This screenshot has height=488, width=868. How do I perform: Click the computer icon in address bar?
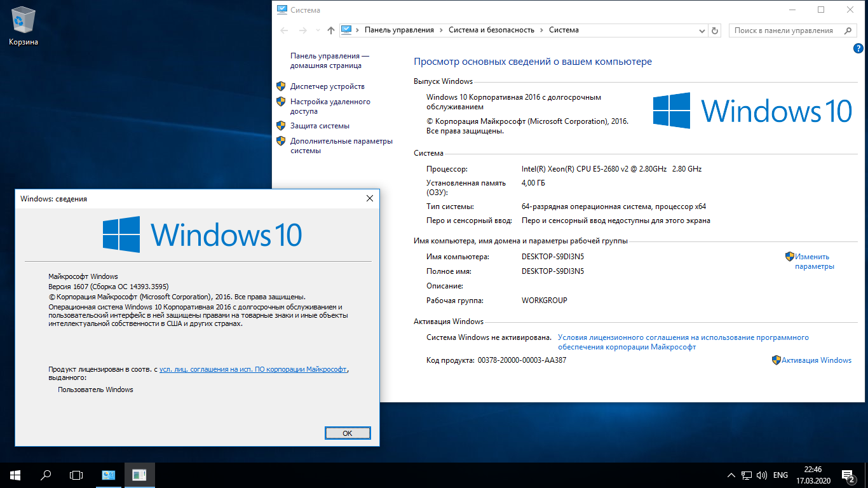coord(346,30)
